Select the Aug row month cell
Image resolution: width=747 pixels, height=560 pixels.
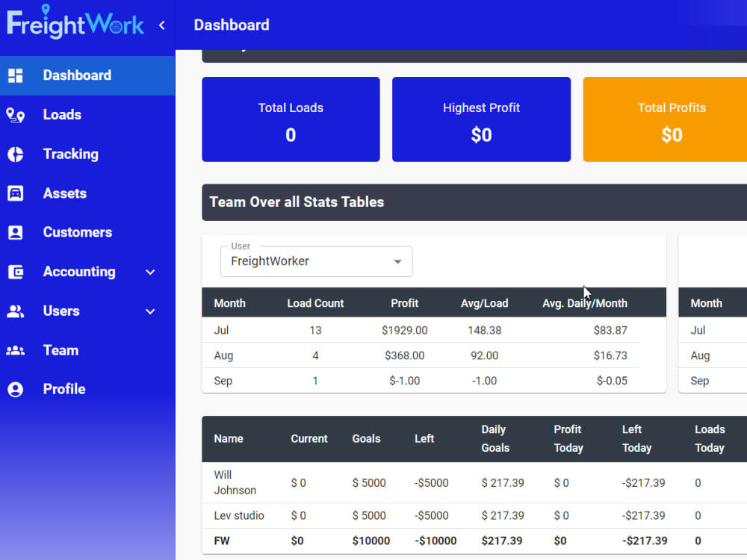pyautogui.click(x=223, y=355)
